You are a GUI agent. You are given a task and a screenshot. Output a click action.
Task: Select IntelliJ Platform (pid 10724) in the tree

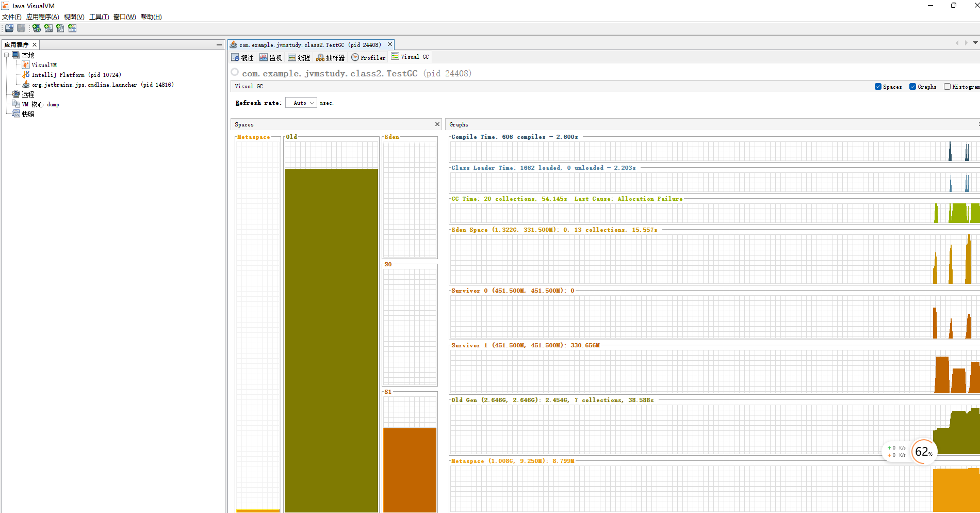click(x=76, y=75)
